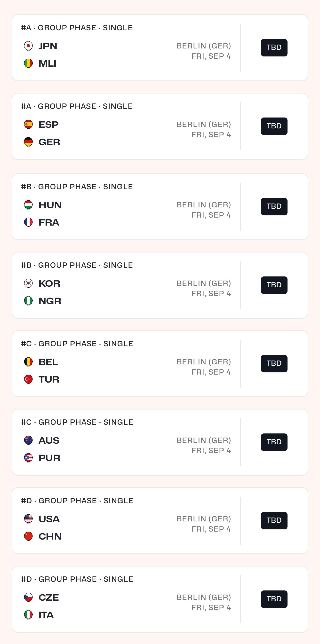This screenshot has width=320, height=644.
Task: Select the USA team name
Action: [x=49, y=519]
